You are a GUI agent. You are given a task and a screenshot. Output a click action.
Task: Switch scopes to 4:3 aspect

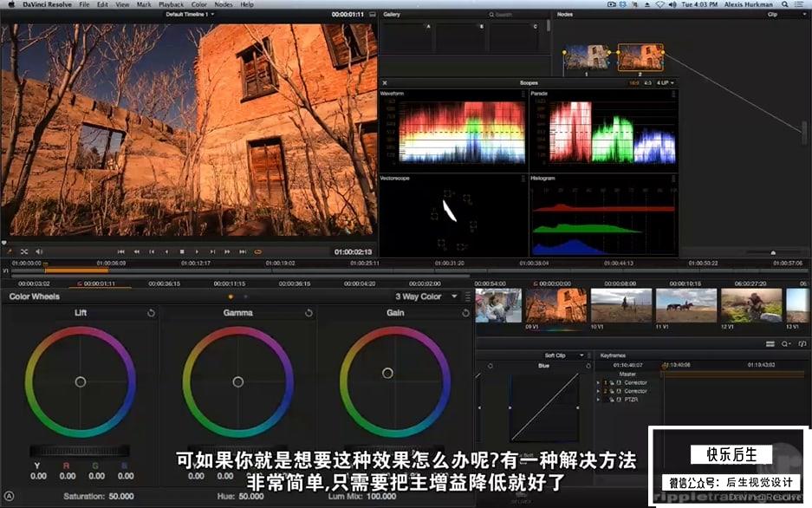pyautogui.click(x=647, y=83)
